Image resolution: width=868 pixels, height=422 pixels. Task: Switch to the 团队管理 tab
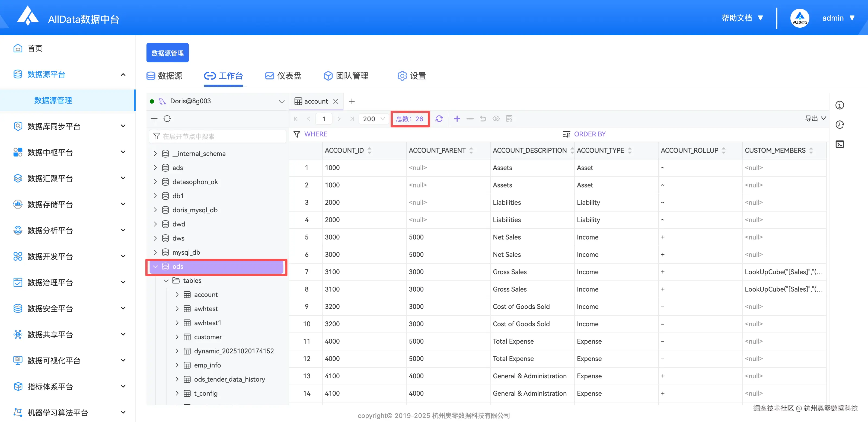346,76
